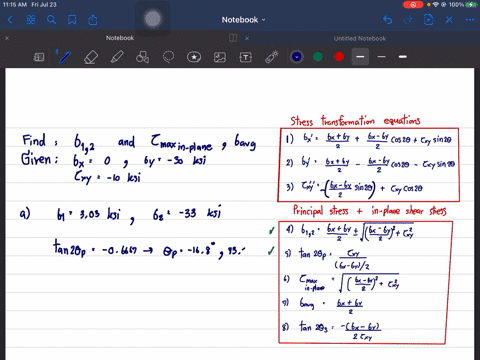Go back with the left chevron
The image size is (480, 360).
(10, 20)
